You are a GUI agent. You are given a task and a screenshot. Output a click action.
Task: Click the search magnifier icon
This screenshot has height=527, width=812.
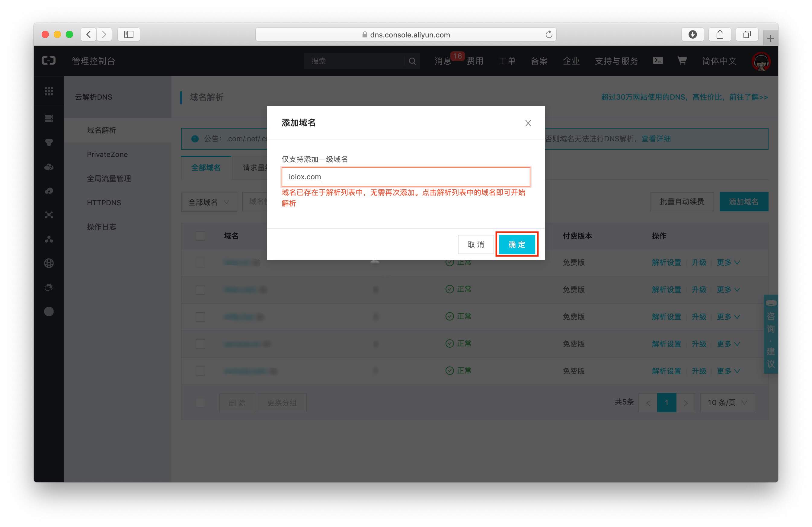[412, 61]
